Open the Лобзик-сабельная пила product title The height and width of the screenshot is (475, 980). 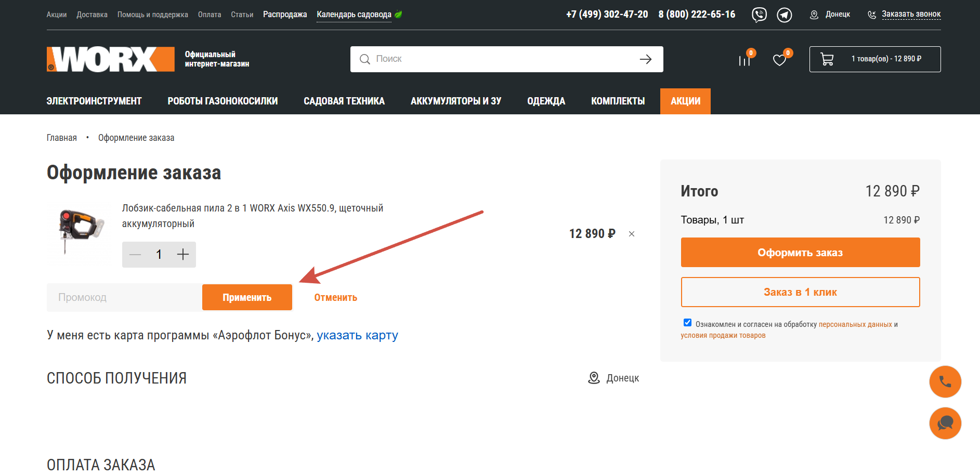253,216
